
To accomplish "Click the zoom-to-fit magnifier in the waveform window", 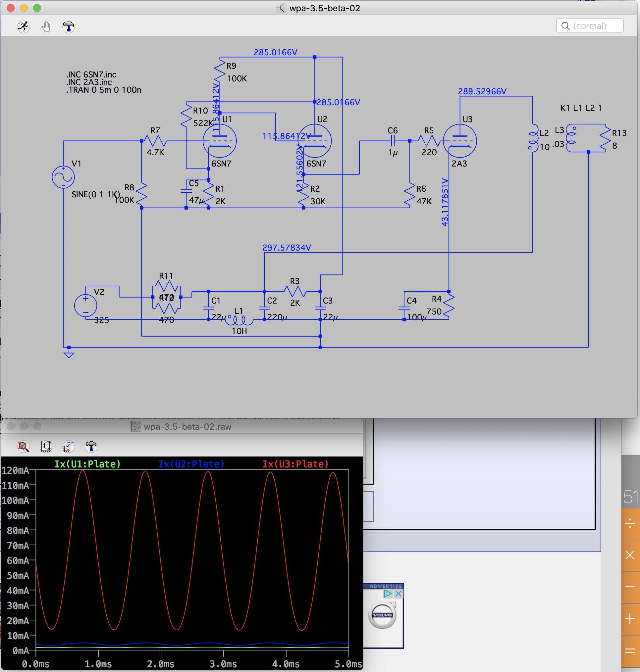I will [23, 446].
